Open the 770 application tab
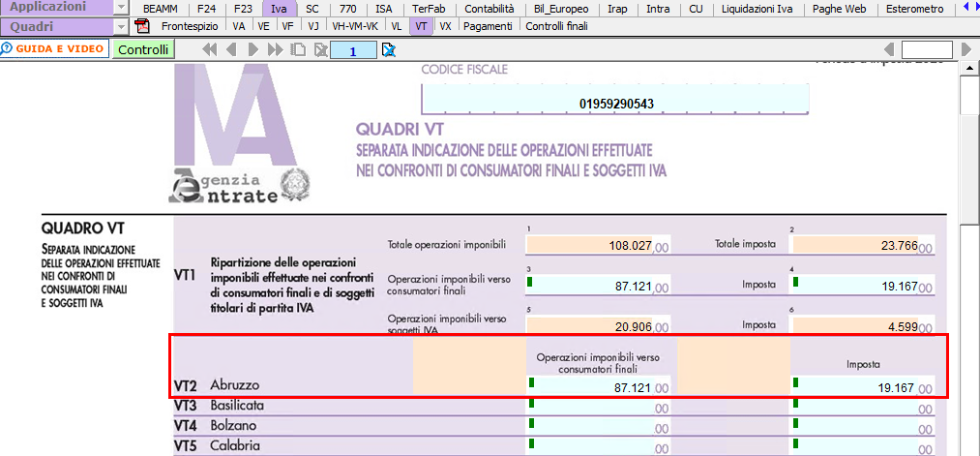 [348, 9]
